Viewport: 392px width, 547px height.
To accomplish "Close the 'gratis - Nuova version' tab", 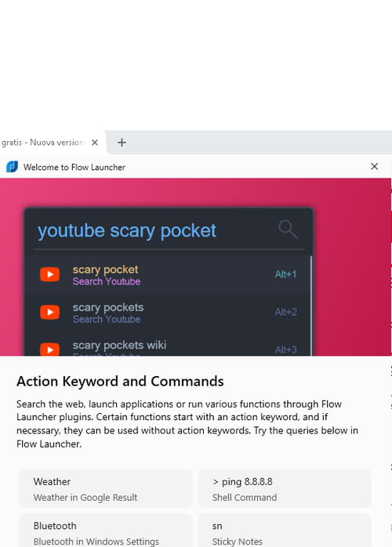I will coord(95,143).
